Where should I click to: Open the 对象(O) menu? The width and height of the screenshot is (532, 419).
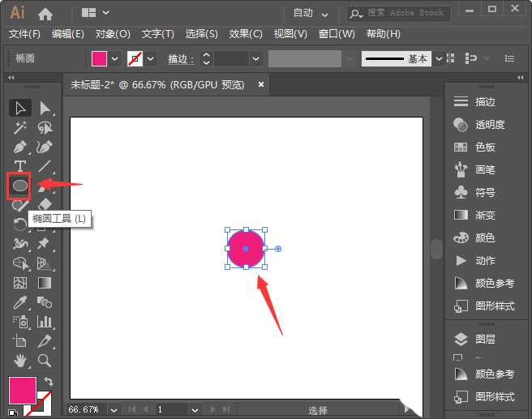pos(113,34)
